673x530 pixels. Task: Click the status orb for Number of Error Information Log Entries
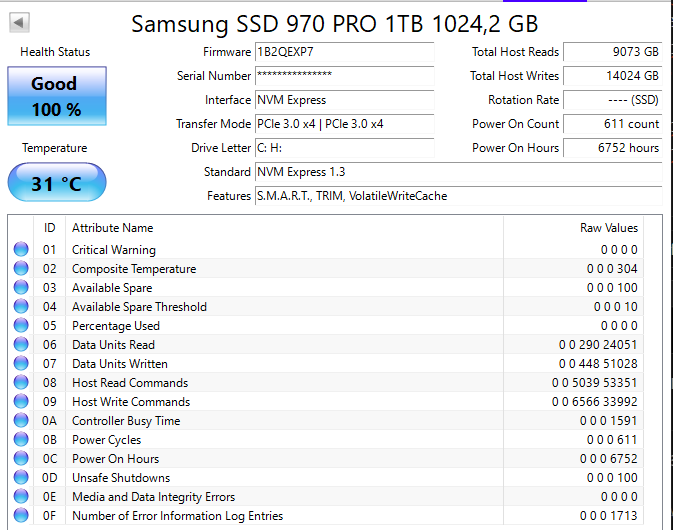(x=21, y=515)
